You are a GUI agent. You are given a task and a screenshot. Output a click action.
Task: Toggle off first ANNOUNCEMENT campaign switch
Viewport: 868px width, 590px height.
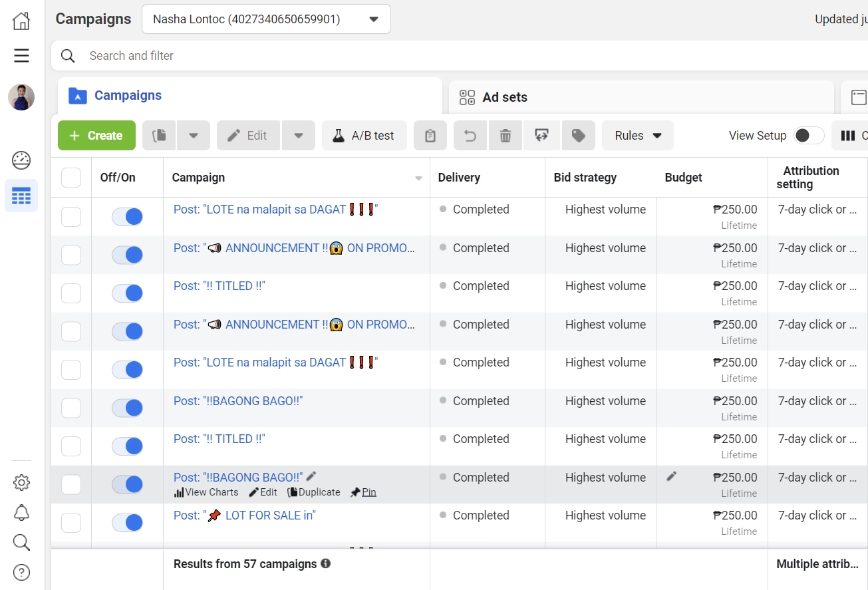[x=127, y=255]
